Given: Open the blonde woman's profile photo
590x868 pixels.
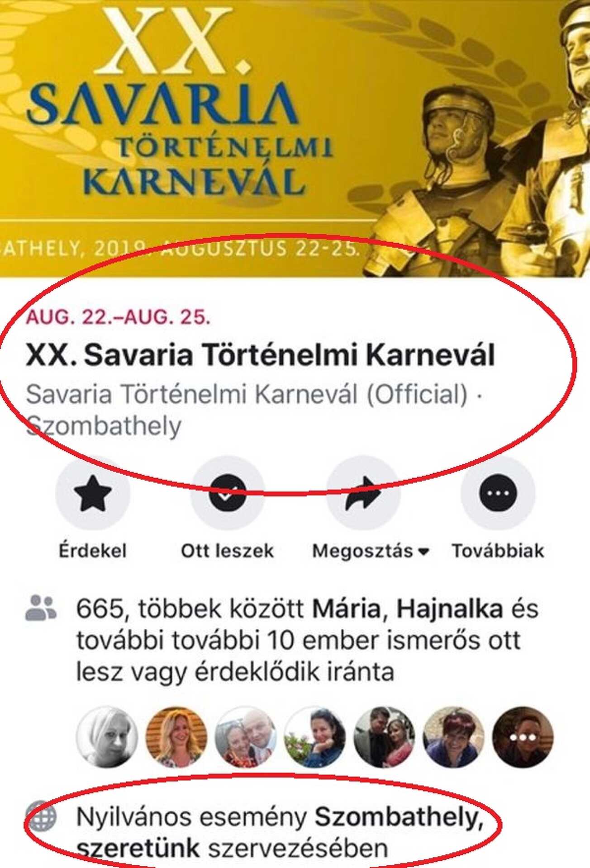Looking at the screenshot, I should click(x=176, y=737).
